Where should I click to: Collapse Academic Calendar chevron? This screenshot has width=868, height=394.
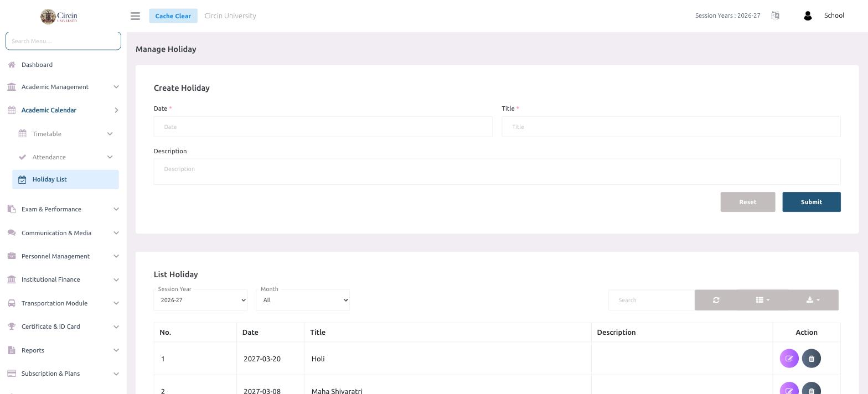tap(116, 110)
